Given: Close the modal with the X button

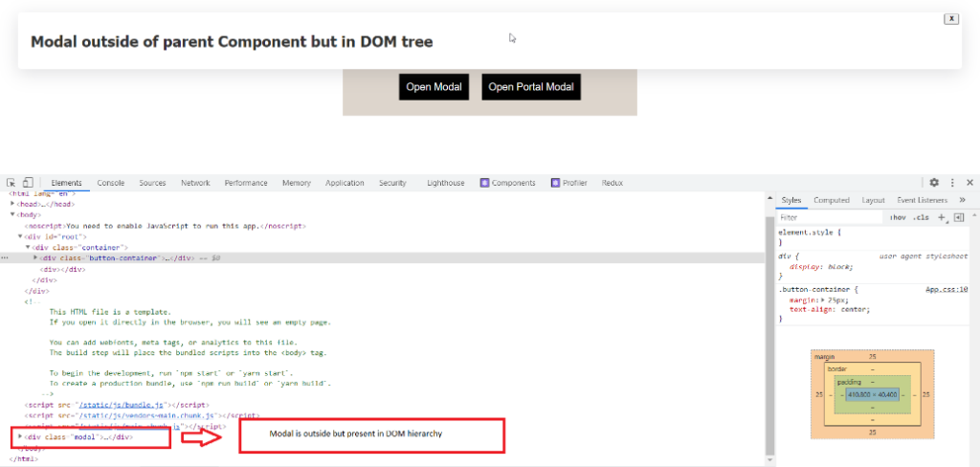Looking at the screenshot, I should pyautogui.click(x=950, y=19).
